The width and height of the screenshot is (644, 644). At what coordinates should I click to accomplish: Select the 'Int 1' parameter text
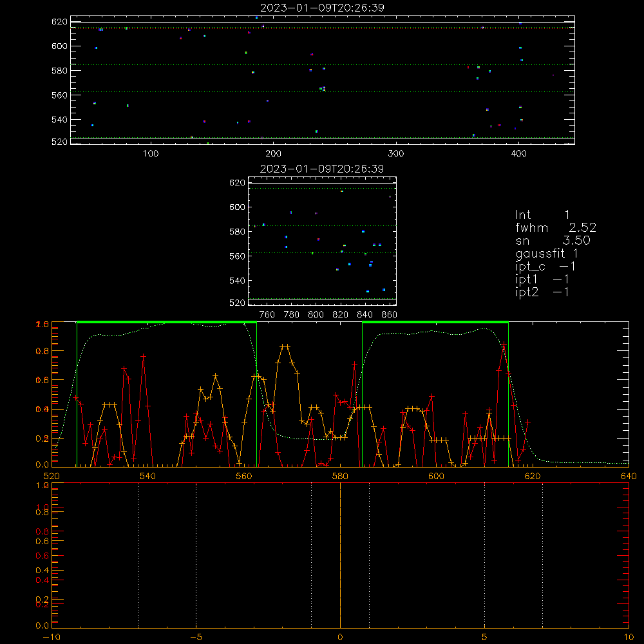tap(542, 215)
